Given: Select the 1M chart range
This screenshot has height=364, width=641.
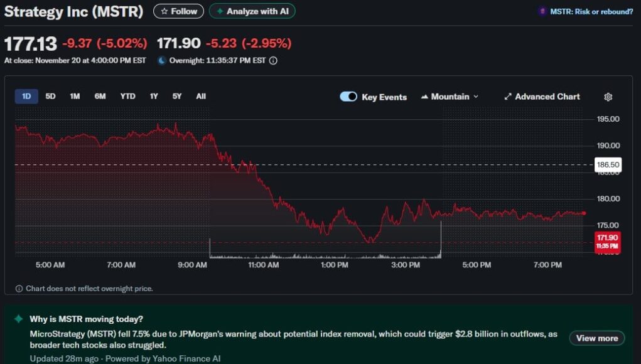Looking at the screenshot, I should pyautogui.click(x=75, y=96).
